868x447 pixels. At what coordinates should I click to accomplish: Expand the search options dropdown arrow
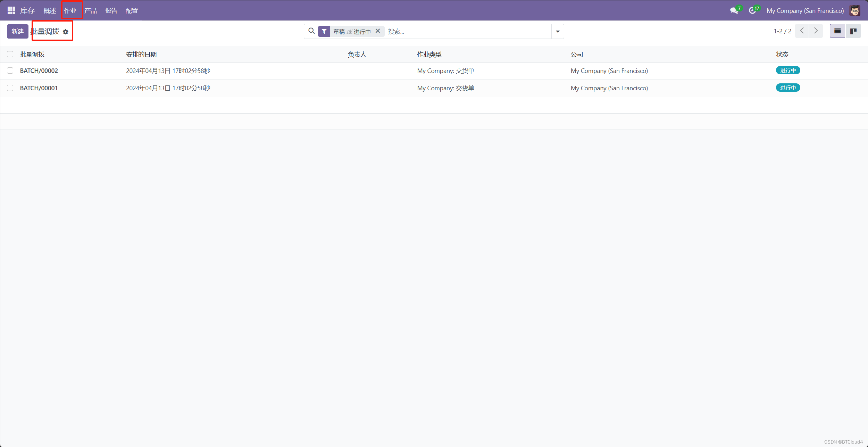tap(558, 32)
